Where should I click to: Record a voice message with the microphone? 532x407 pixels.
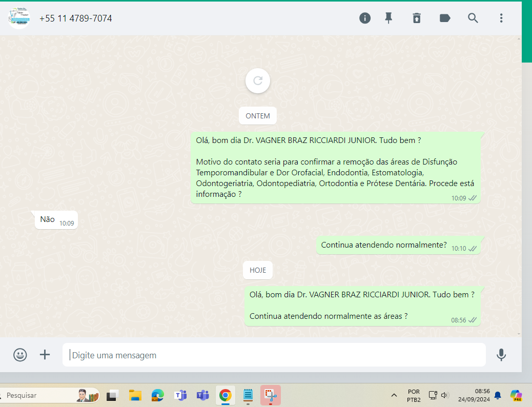[501, 355]
